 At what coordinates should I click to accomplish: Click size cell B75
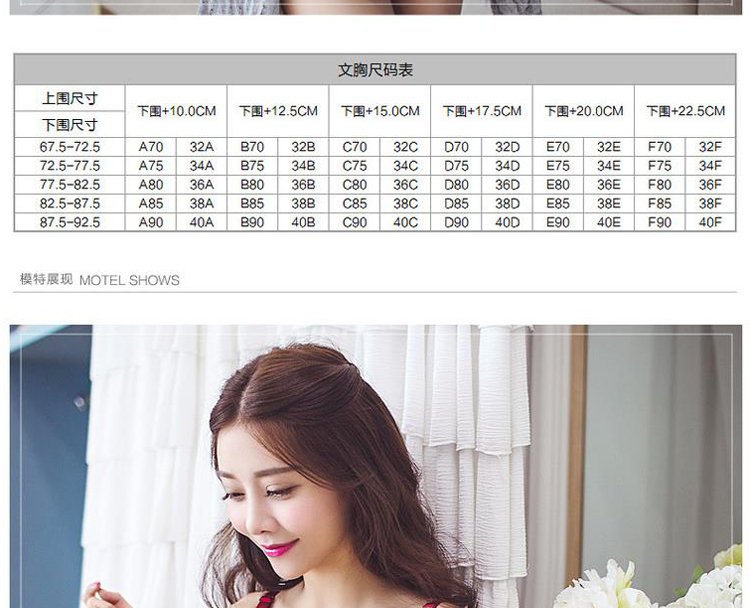tap(253, 166)
